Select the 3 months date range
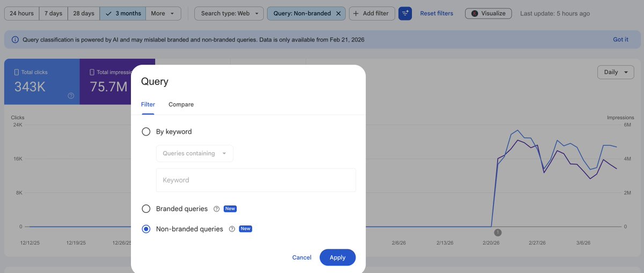644x273 pixels. 122,13
